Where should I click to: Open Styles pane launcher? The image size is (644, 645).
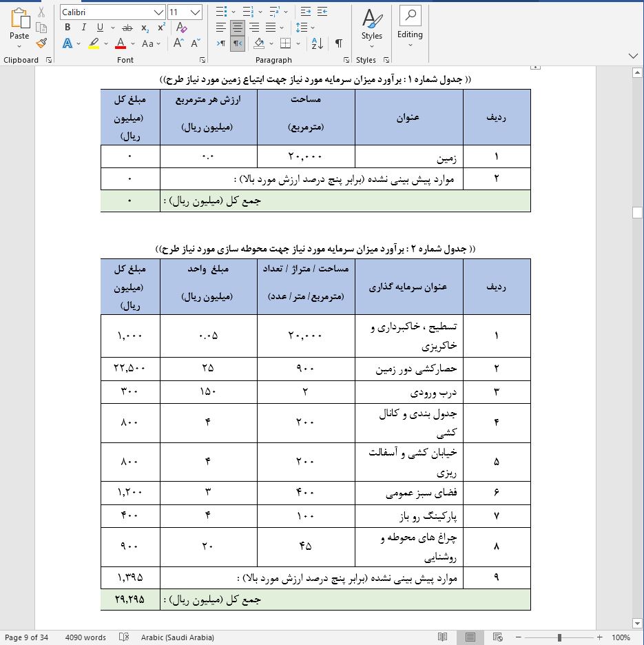coord(386,60)
